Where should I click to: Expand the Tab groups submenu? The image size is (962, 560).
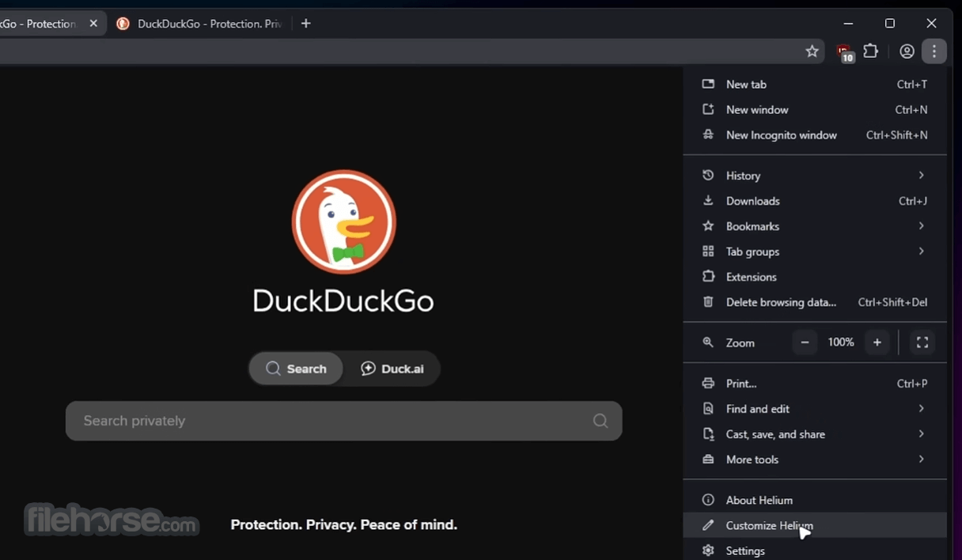(x=815, y=252)
